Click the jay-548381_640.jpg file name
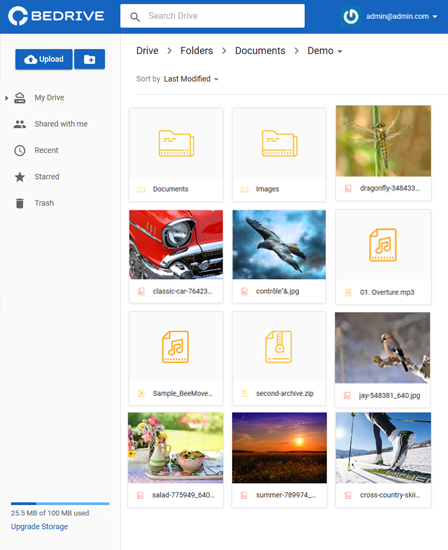Image resolution: width=448 pixels, height=550 pixels. 389,395
